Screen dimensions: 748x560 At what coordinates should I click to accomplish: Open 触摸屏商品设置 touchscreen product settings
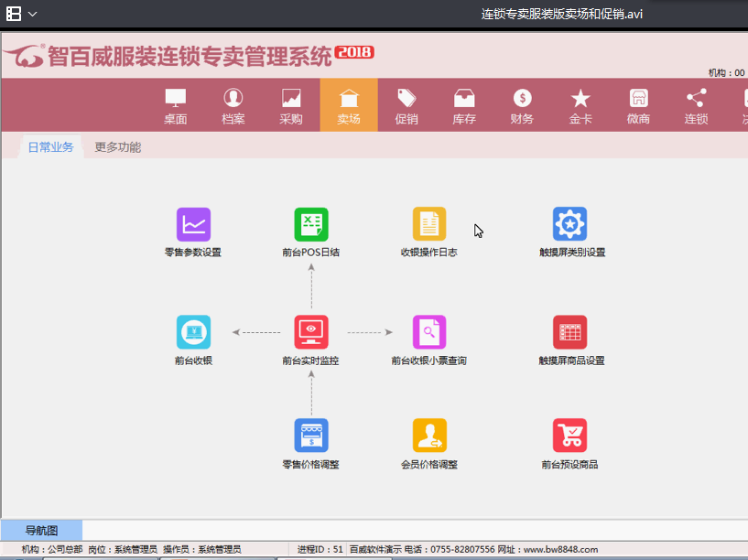point(570,332)
